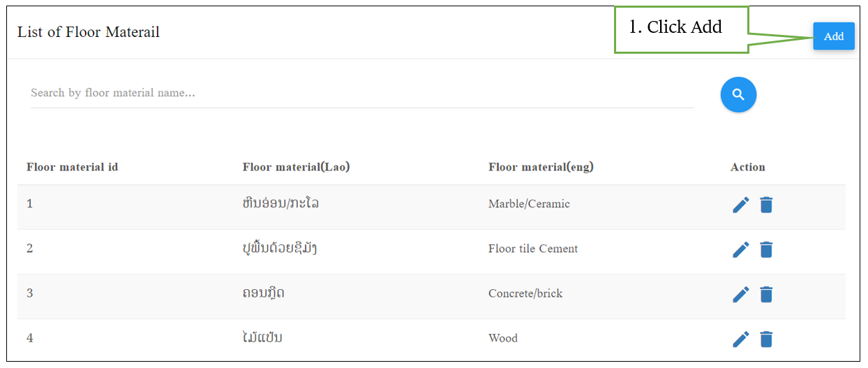Select the Wood table cell

tap(503, 338)
